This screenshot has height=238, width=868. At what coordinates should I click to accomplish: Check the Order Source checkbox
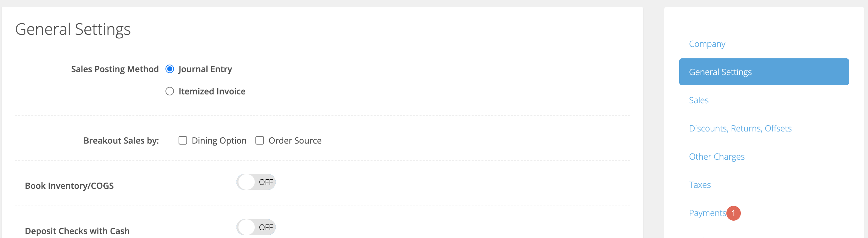(259, 140)
